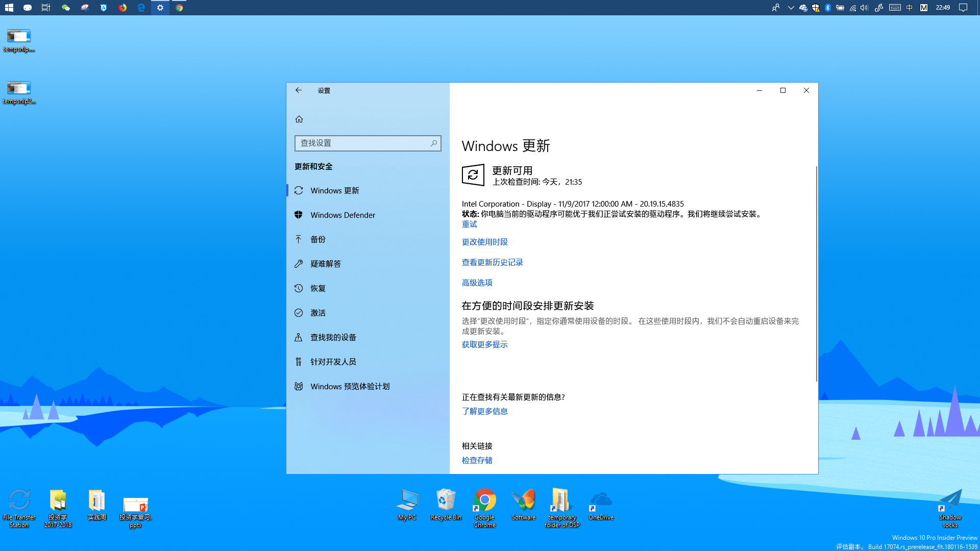Image resolution: width=980 pixels, height=551 pixels.
Task: Open Windows Ink Workspace pen icon
Action: pos(879,8)
